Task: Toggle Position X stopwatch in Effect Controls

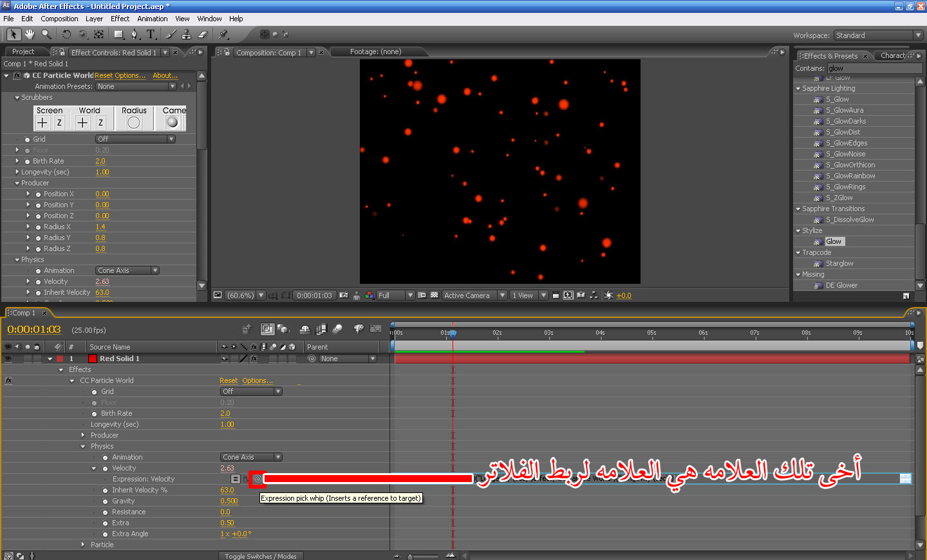Action: coord(39,194)
